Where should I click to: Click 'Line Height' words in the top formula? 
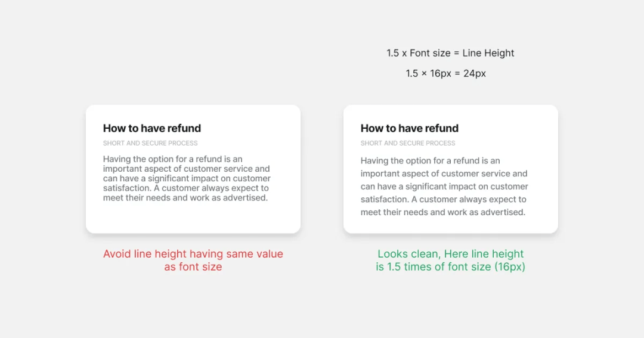tap(488, 53)
